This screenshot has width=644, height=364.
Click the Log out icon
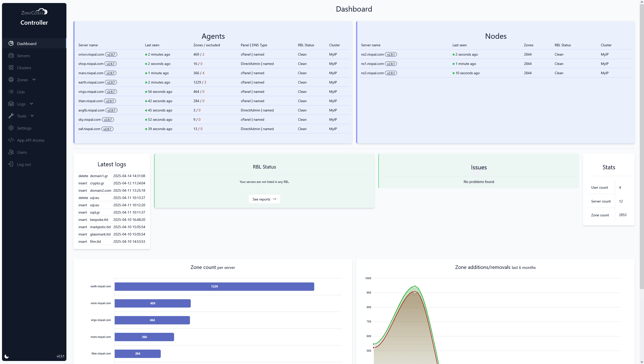pyautogui.click(x=11, y=164)
